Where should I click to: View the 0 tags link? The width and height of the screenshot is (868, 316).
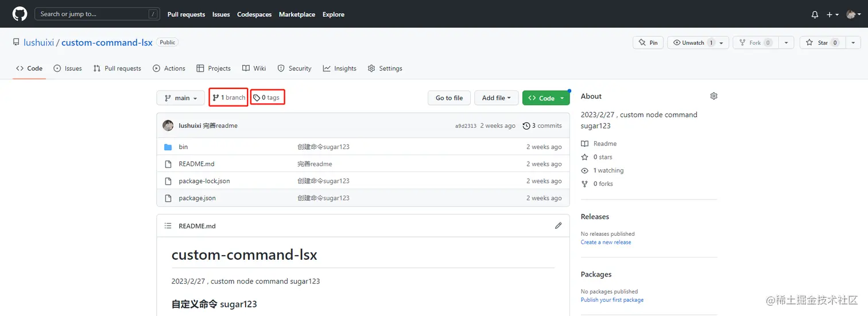(268, 97)
